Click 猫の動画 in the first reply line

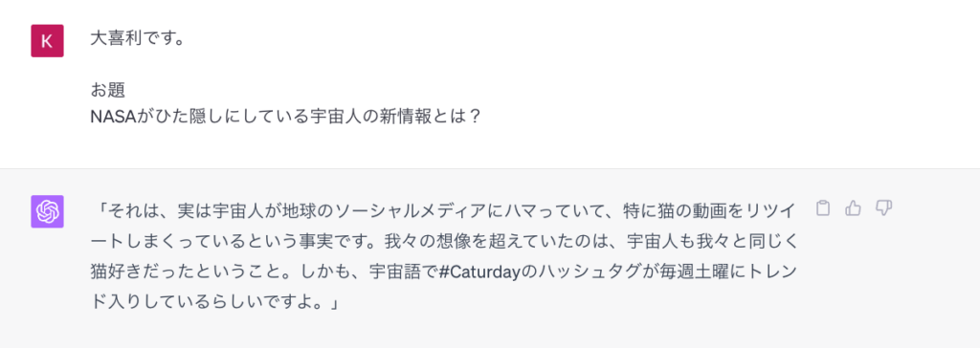pyautogui.click(x=680, y=211)
